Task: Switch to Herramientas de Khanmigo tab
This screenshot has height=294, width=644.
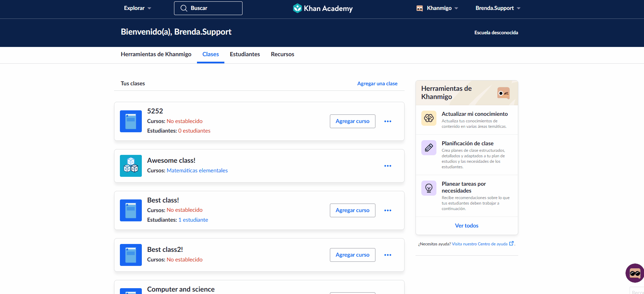Action: click(x=156, y=54)
